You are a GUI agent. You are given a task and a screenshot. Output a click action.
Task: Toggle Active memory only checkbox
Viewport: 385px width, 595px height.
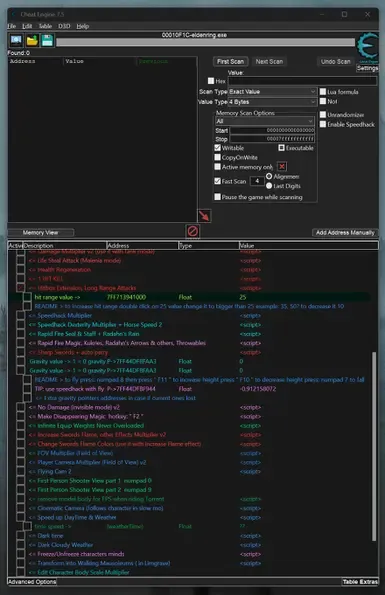click(217, 167)
